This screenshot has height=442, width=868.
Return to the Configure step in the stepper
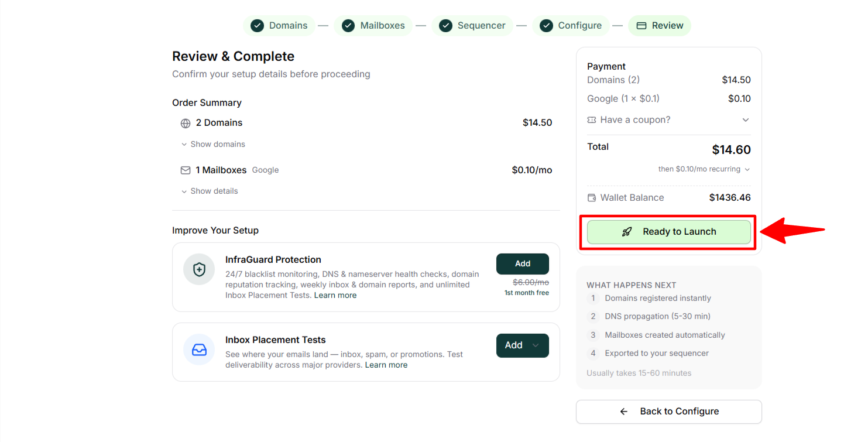click(x=571, y=26)
